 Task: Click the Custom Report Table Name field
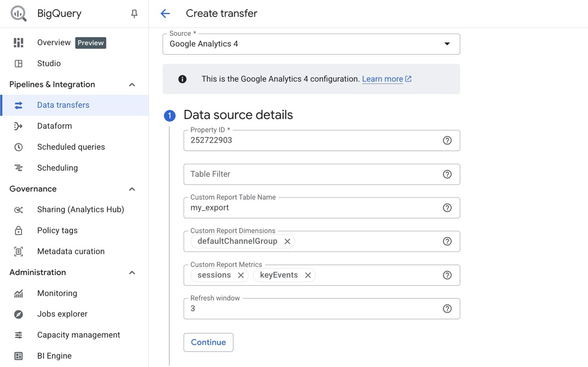312,208
